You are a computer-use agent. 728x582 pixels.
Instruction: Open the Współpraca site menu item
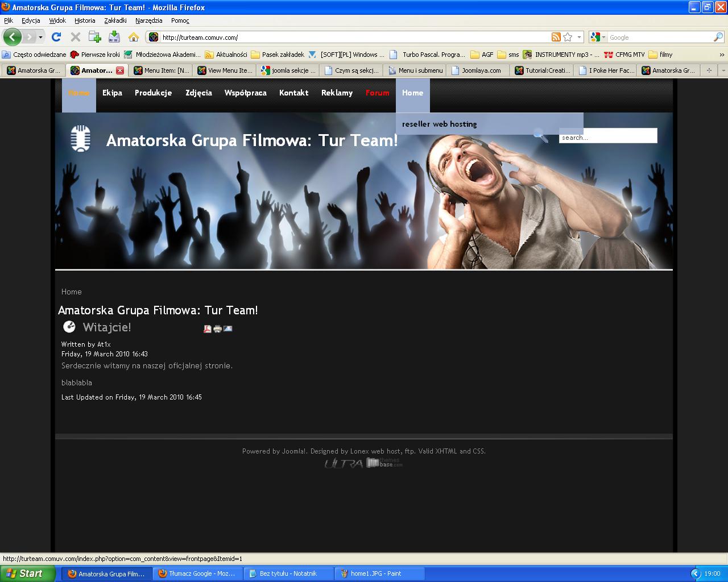[x=245, y=93]
